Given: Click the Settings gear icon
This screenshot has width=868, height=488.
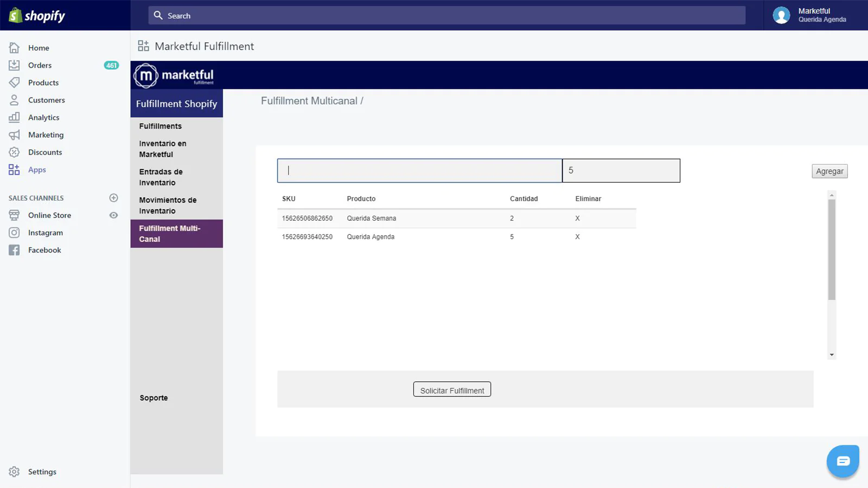Looking at the screenshot, I should tap(14, 472).
